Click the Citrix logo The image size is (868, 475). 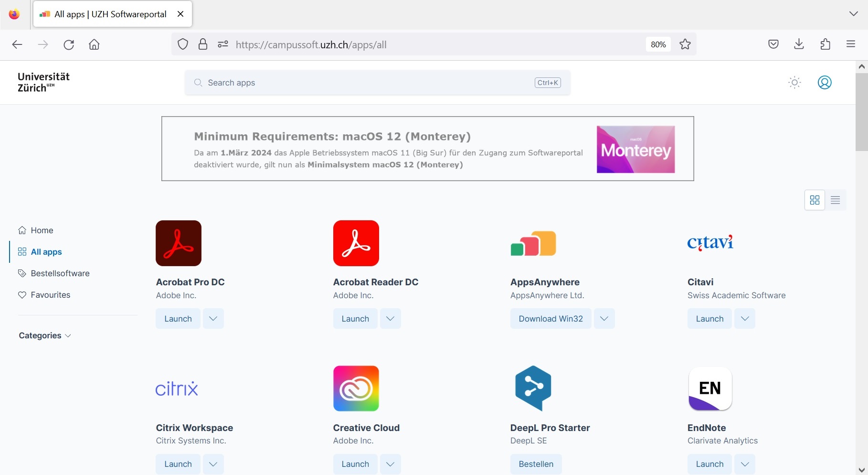tap(177, 389)
